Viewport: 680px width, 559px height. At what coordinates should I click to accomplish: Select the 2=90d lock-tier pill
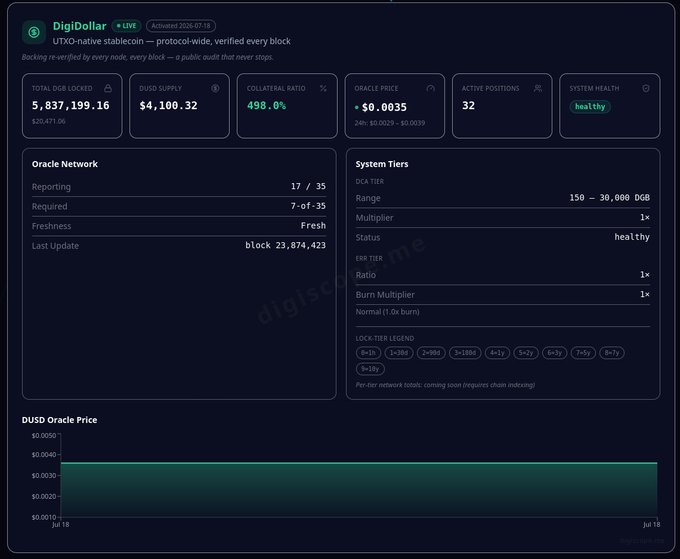tap(431, 353)
